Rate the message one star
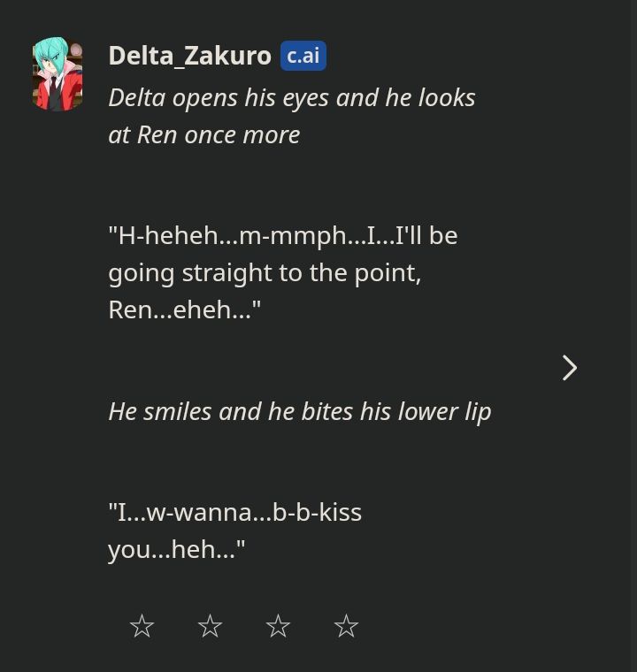 click(142, 626)
